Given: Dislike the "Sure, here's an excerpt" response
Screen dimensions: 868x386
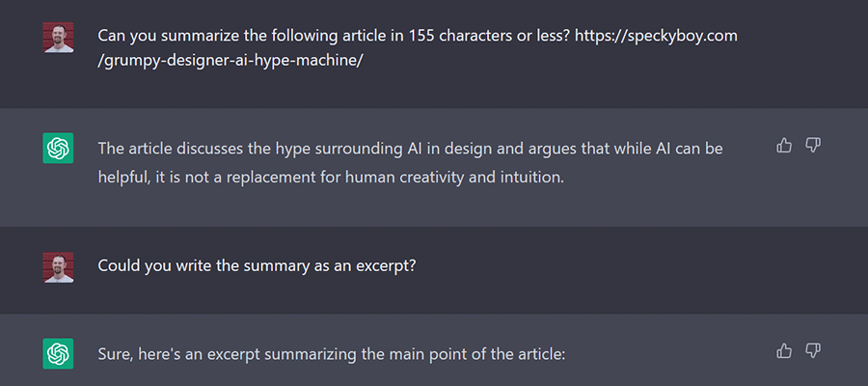Looking at the screenshot, I should [813, 350].
